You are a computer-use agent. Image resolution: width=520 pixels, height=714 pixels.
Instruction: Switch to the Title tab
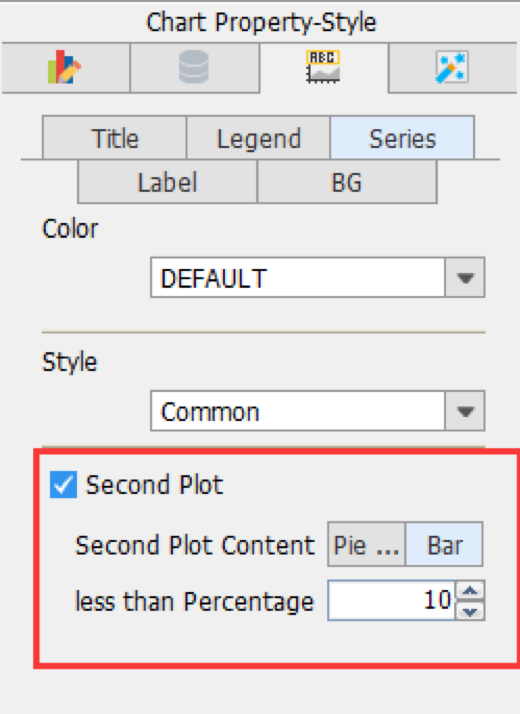coord(115,138)
